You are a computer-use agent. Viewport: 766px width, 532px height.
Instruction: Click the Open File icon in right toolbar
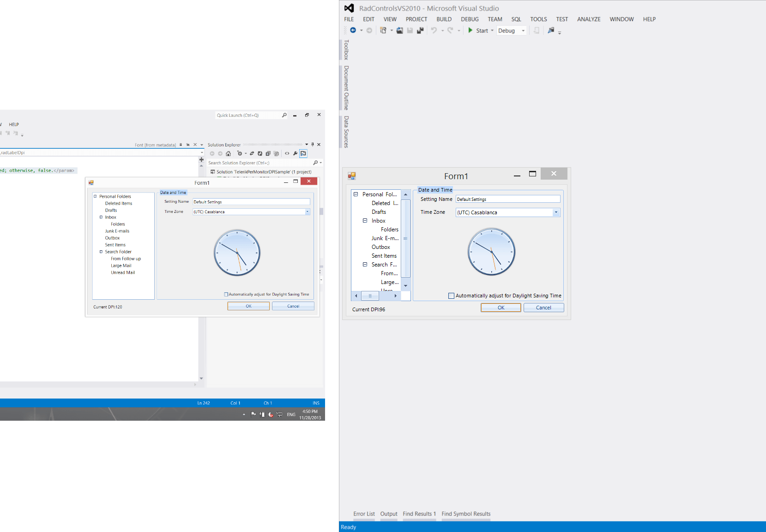400,30
